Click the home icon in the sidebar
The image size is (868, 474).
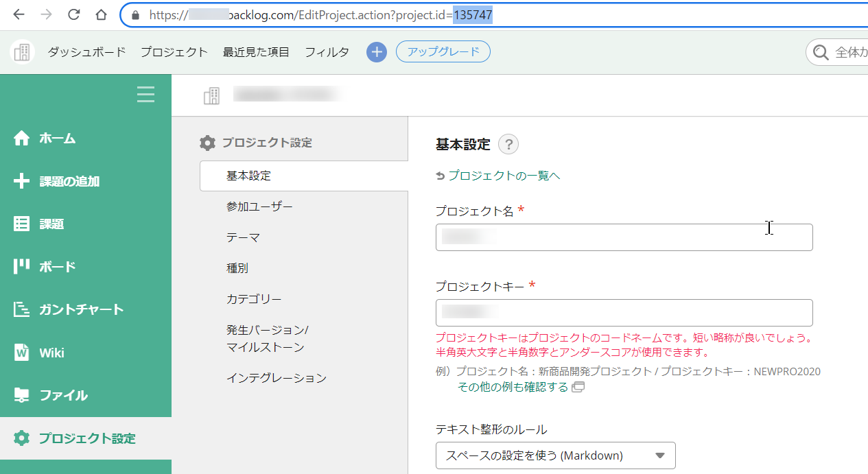point(22,138)
